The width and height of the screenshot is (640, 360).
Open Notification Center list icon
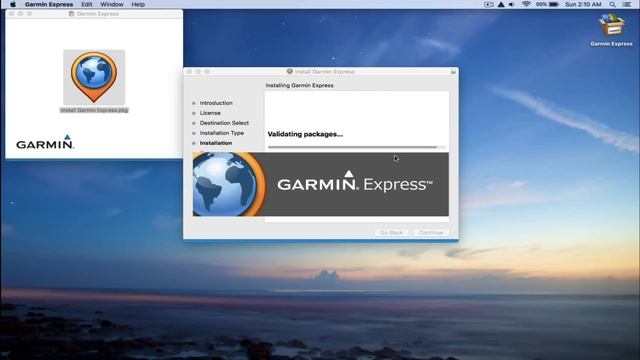click(627, 4)
